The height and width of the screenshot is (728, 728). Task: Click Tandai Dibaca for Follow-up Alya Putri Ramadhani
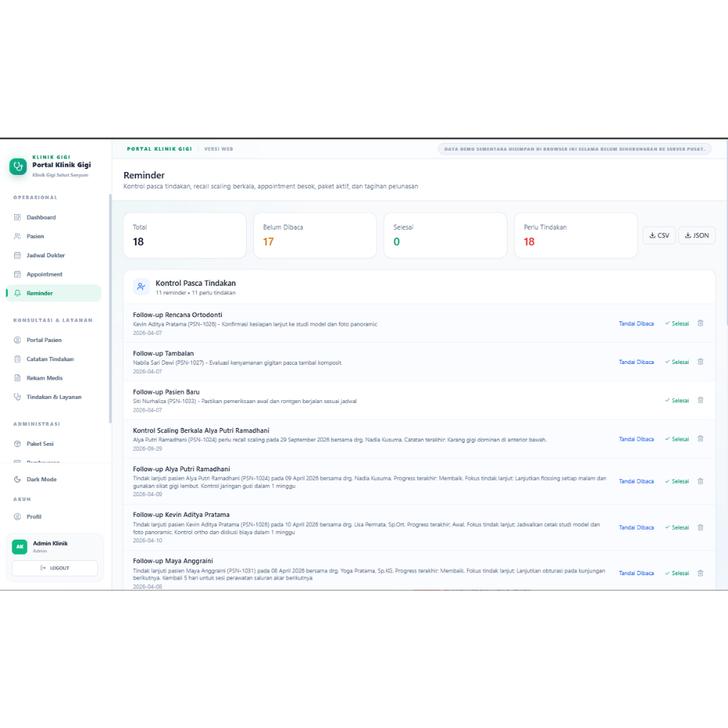[x=636, y=481]
